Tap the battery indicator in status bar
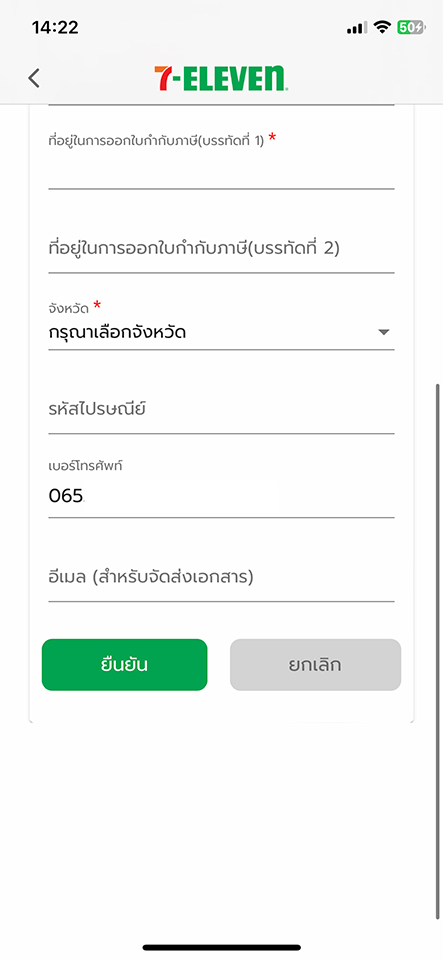Viewport: 443px width, 960px height. [x=411, y=28]
